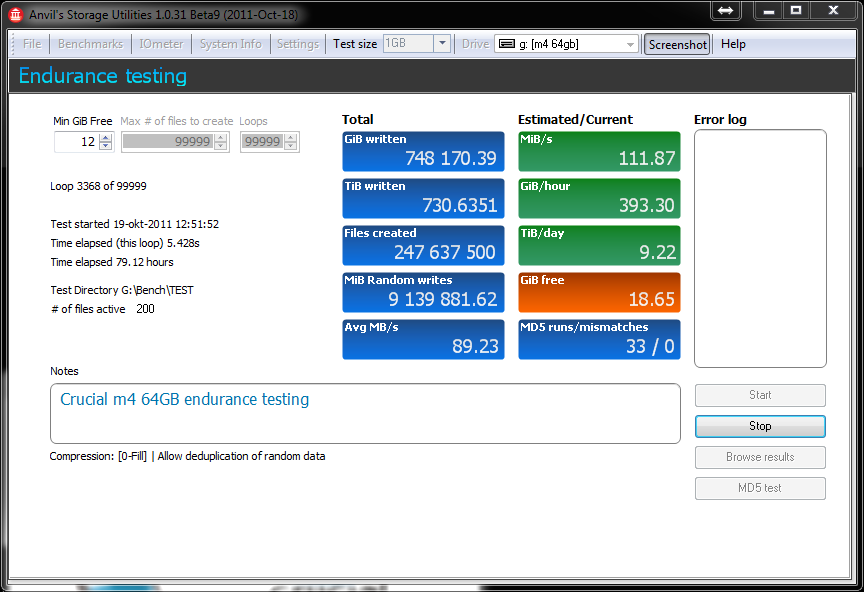Screen dimensions: 864x592
Task: Stop the endurance test
Action: tap(760, 426)
